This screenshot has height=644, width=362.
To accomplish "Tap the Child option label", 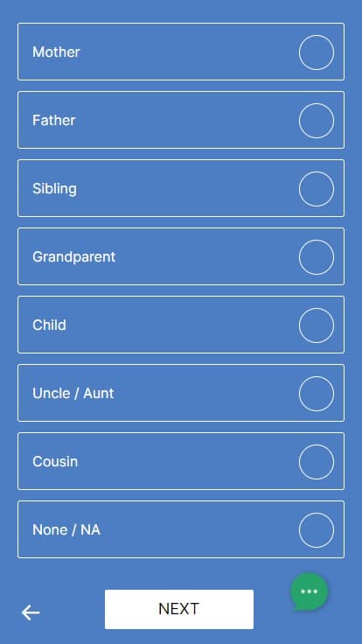I will [x=49, y=325].
